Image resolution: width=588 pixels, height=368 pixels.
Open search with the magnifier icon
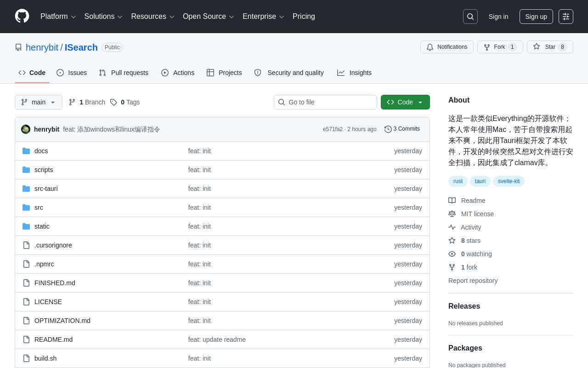click(470, 17)
